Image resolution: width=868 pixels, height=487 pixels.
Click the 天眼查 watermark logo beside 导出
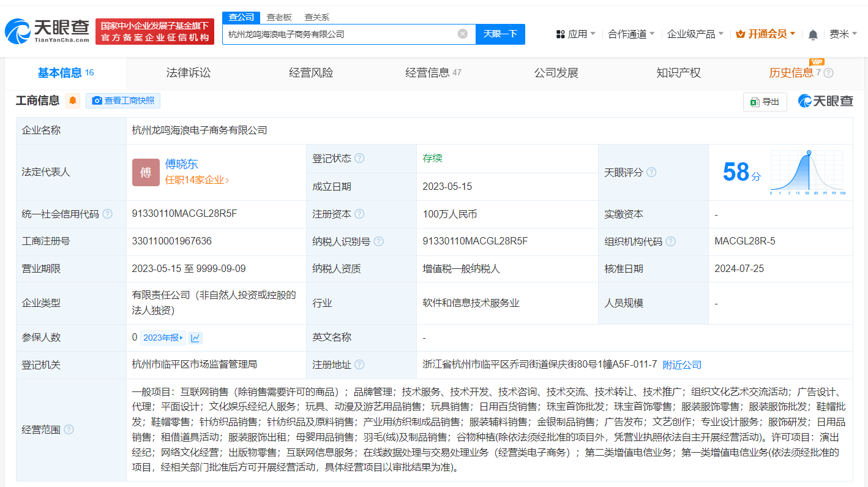825,101
